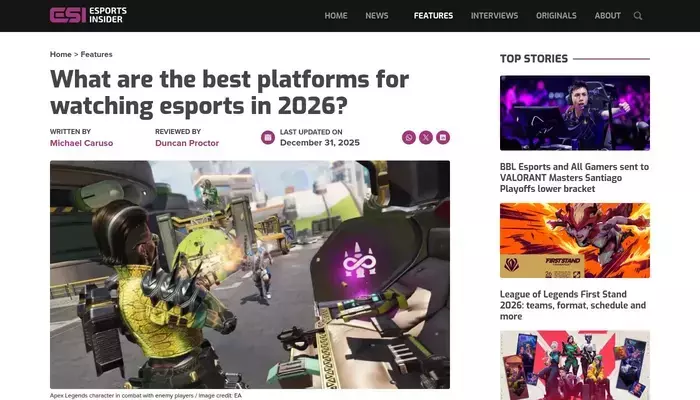The height and width of the screenshot is (400, 700).
Task: Click the 'LAST UPDATED ON' label
Action: [311, 132]
